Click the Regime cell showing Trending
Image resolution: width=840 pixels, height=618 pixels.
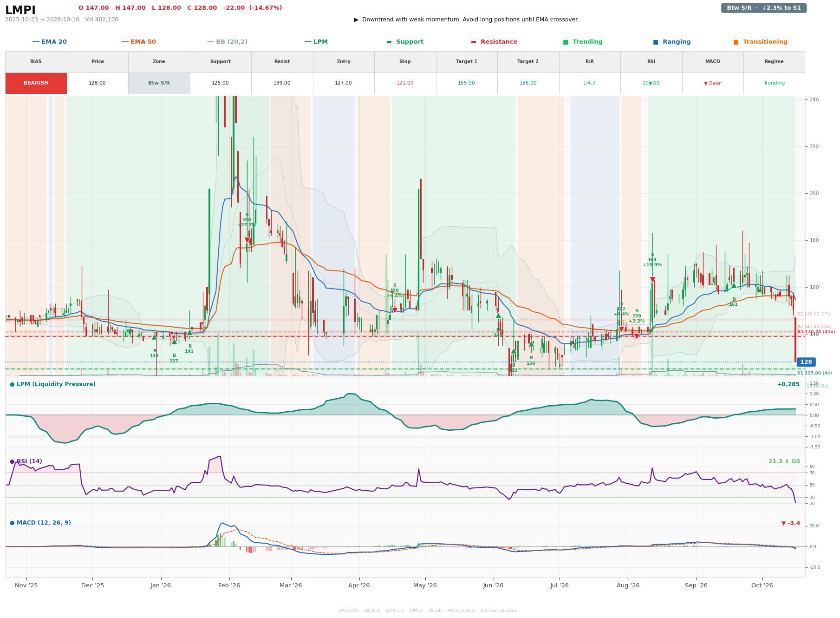pyautogui.click(x=774, y=83)
